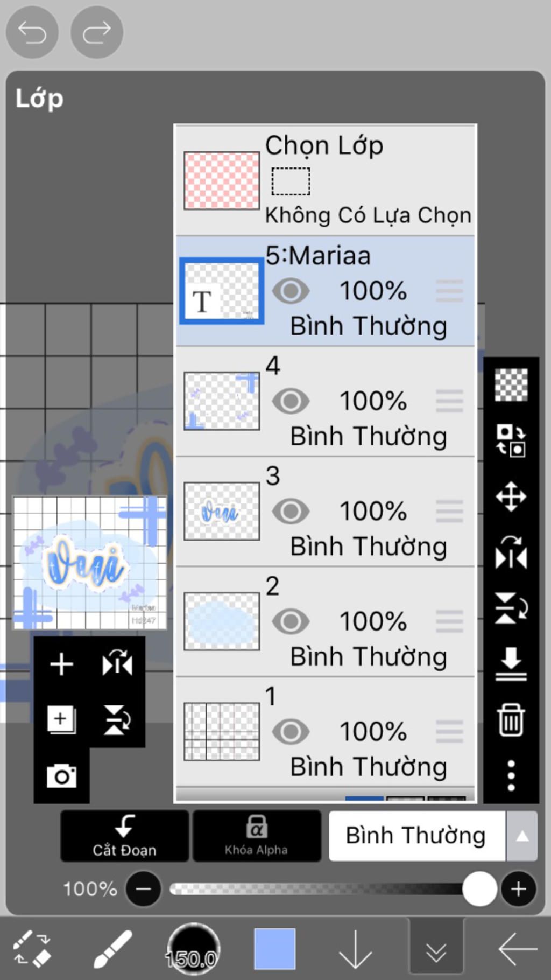Hide layer 5:Mariaa with eye icon
Viewport: 551px width, 980px height.
[291, 291]
